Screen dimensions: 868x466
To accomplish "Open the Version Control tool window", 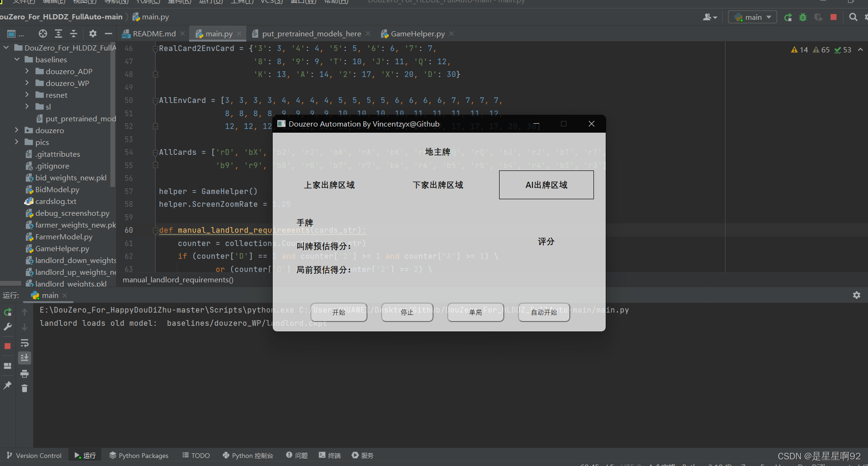I will coord(34,456).
